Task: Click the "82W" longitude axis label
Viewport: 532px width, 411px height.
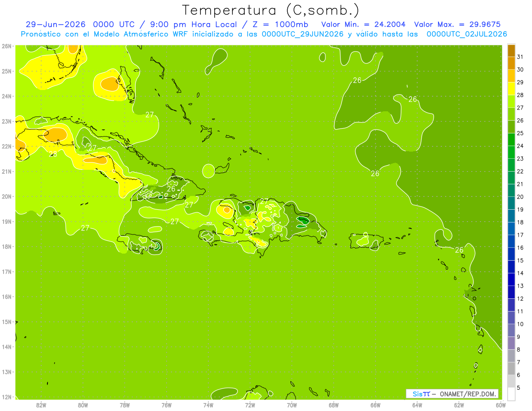Action: pos(41,405)
